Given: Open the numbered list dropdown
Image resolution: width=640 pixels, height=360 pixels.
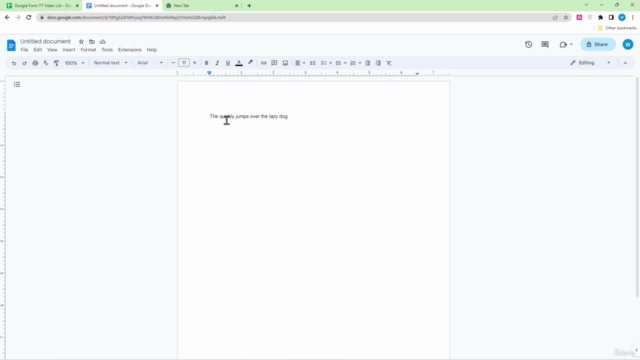Looking at the screenshot, I should click(x=360, y=63).
